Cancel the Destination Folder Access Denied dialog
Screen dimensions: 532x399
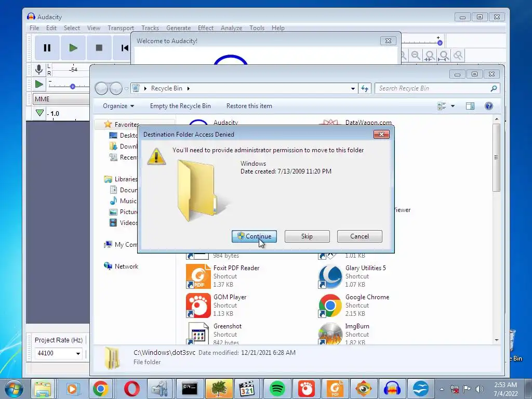click(360, 236)
